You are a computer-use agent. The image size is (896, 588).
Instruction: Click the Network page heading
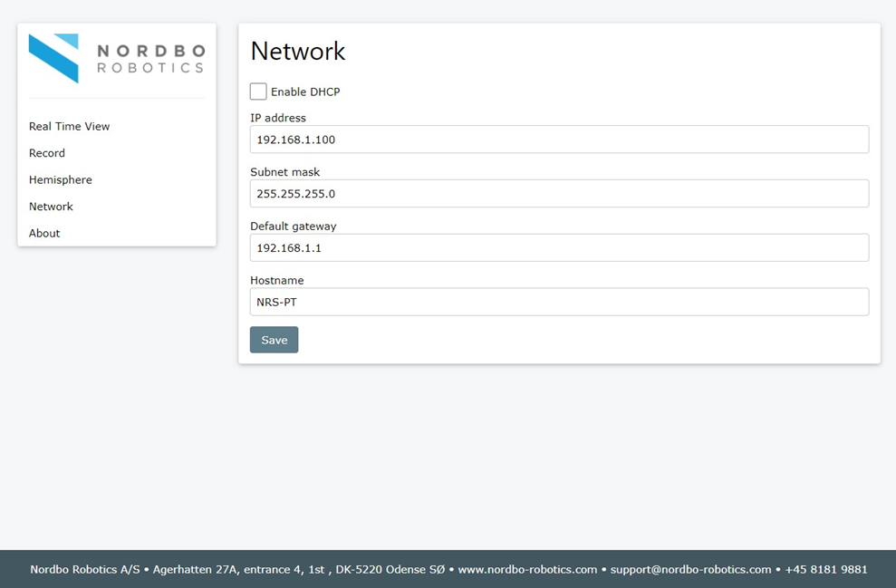click(x=298, y=51)
